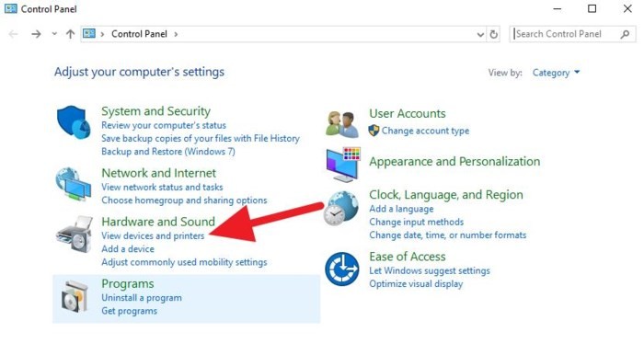Click Optimize visual display link
The image size is (644, 355).
[416, 284]
